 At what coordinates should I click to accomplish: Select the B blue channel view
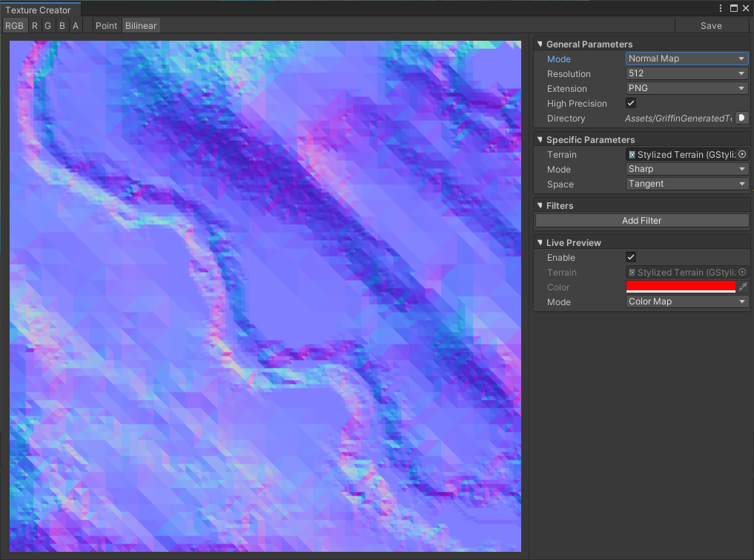pos(62,25)
